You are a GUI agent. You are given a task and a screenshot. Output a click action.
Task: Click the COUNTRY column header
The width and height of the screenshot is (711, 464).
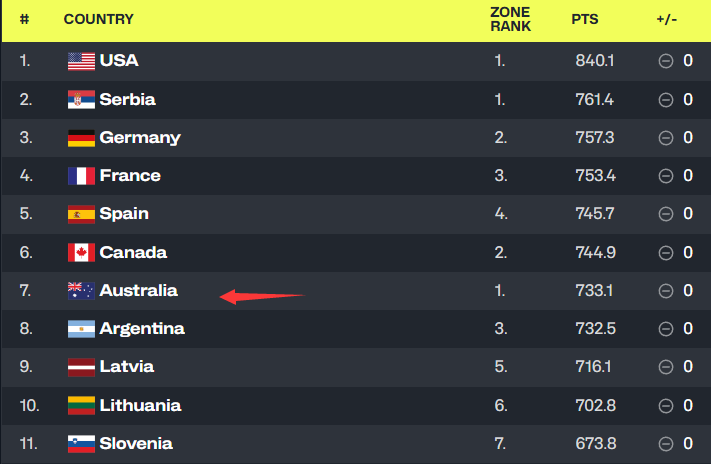[98, 19]
